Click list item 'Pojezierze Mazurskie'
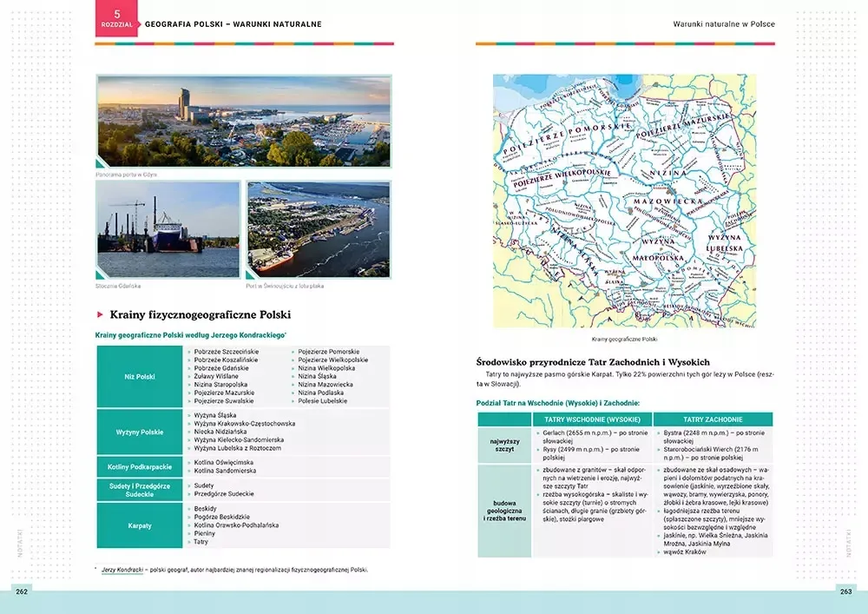This screenshot has width=868, height=614. pos(224,393)
